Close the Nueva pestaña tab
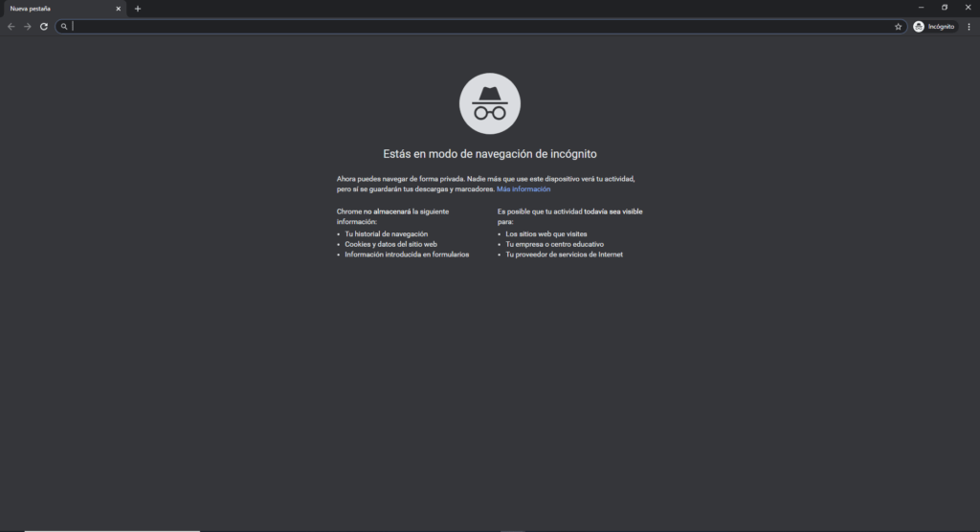Viewport: 980px width, 532px height. [x=118, y=9]
